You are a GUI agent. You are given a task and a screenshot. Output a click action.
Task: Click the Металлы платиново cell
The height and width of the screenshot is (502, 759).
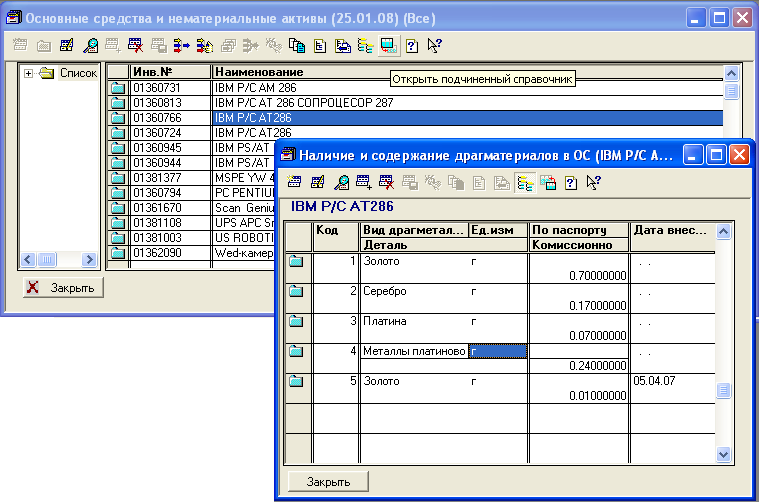click(414, 351)
